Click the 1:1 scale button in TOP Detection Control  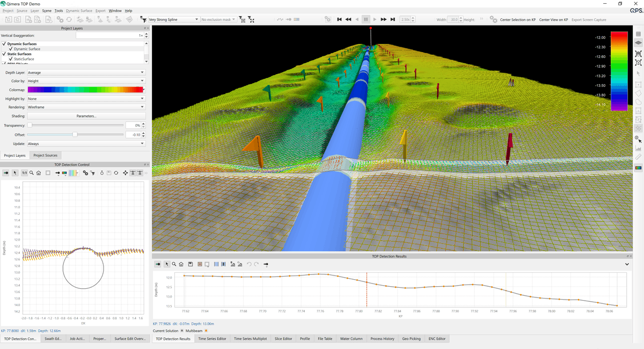click(x=24, y=173)
